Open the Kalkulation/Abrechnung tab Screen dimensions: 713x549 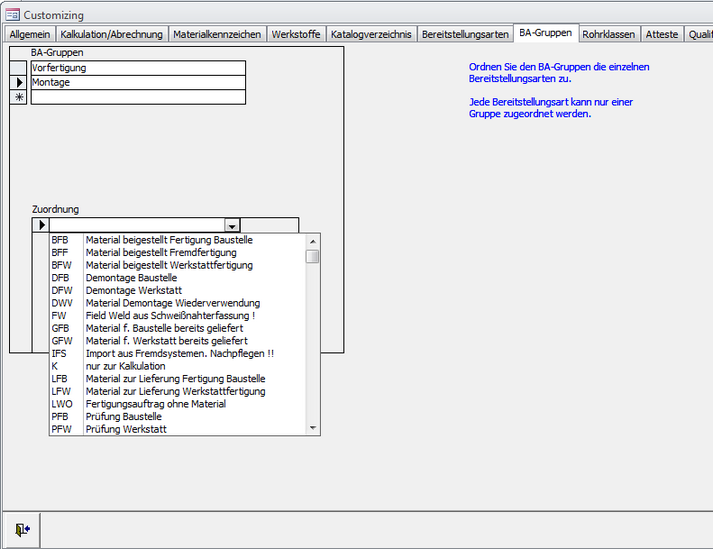click(111, 34)
